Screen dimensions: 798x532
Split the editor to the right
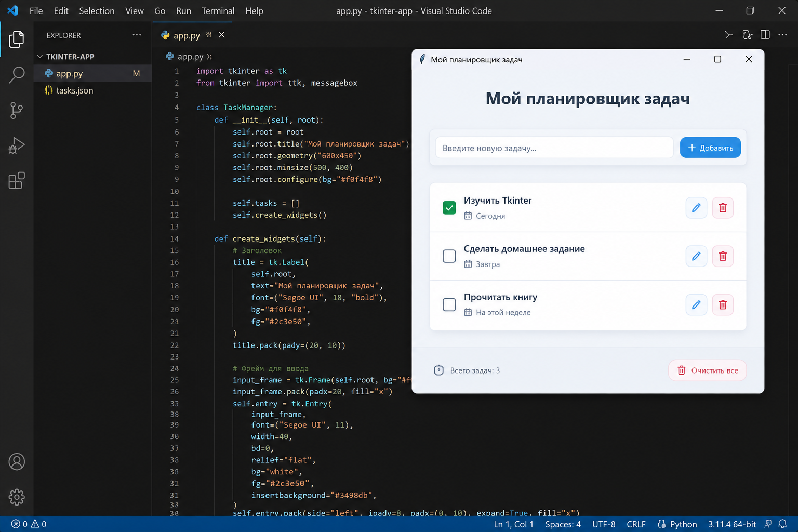point(765,35)
